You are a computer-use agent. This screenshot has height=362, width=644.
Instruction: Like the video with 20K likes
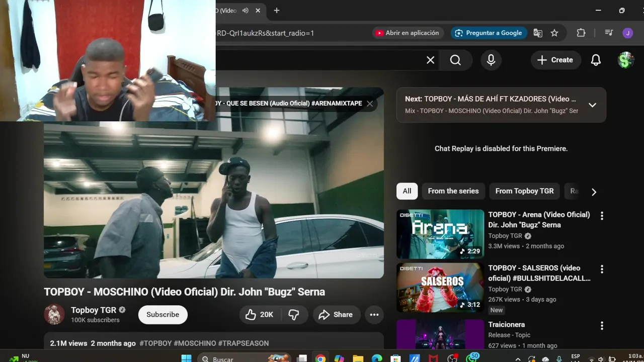[x=260, y=315]
